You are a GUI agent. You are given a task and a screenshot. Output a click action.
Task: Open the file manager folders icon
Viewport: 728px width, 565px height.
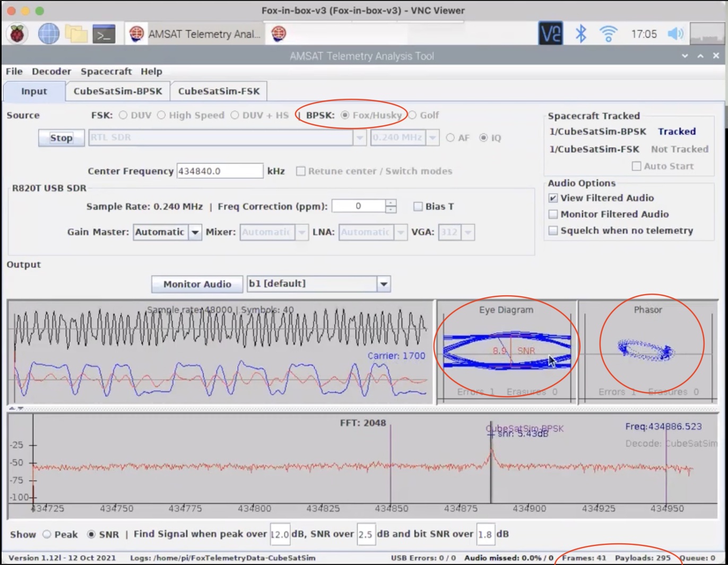click(x=76, y=34)
